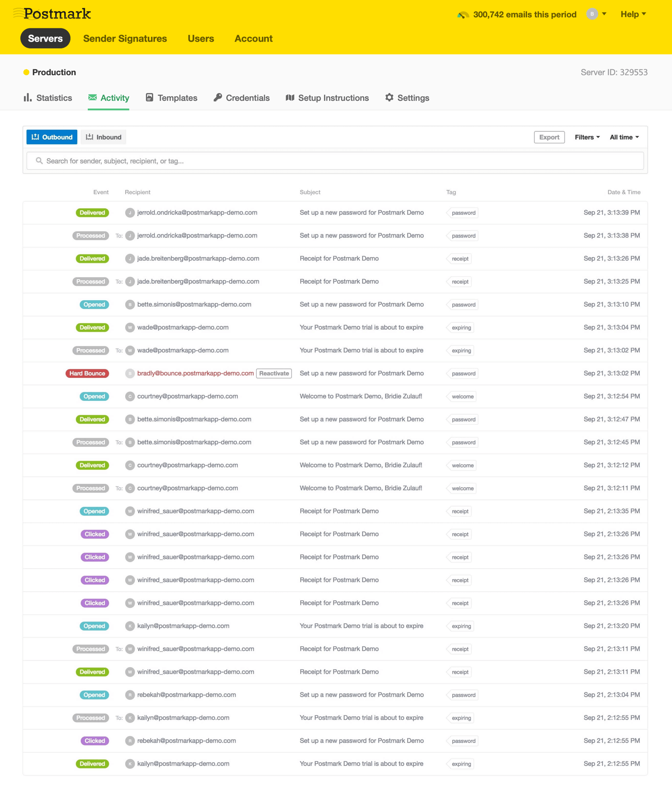Click the Export button
Viewport: 672px width, 796px height.
point(549,137)
